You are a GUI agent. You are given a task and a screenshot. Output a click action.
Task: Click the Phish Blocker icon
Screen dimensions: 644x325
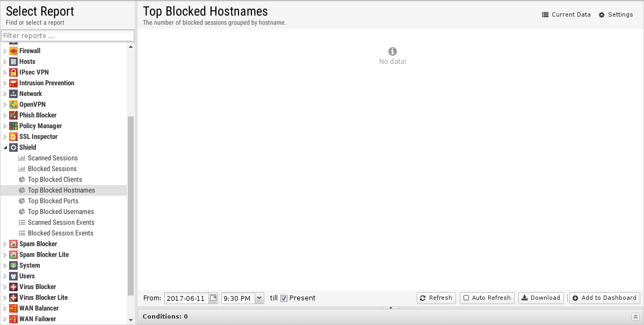tap(13, 115)
